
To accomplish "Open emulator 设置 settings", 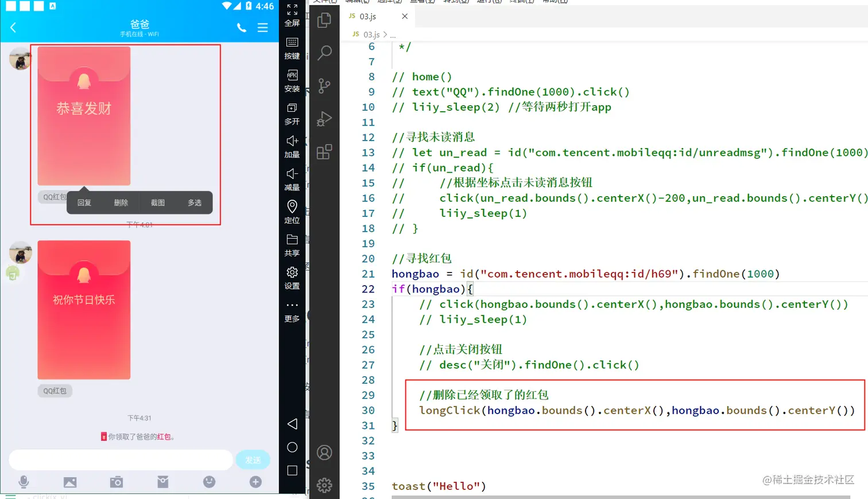I will pyautogui.click(x=292, y=278).
